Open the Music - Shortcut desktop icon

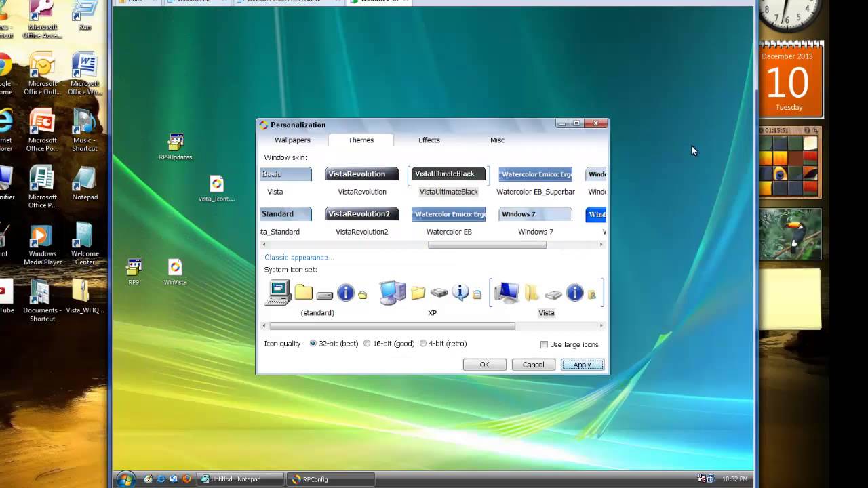(x=85, y=131)
